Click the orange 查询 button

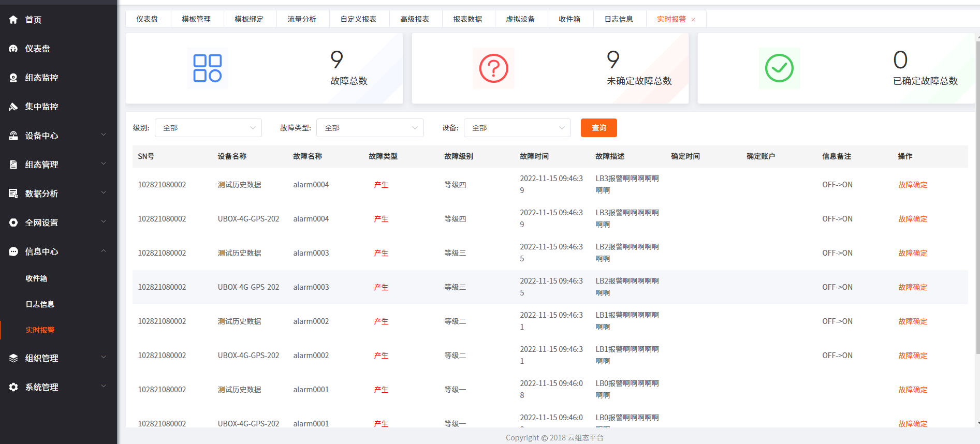[x=599, y=128]
